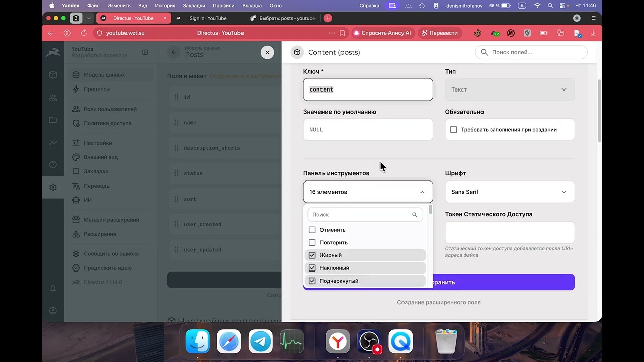The height and width of the screenshot is (362, 644).
Task: Click the search magnifier in toolbar dropdown
Action: pyautogui.click(x=415, y=215)
